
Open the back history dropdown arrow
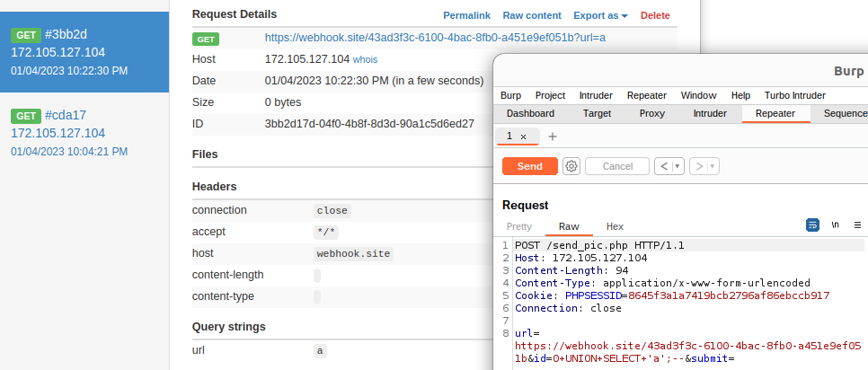tap(678, 166)
